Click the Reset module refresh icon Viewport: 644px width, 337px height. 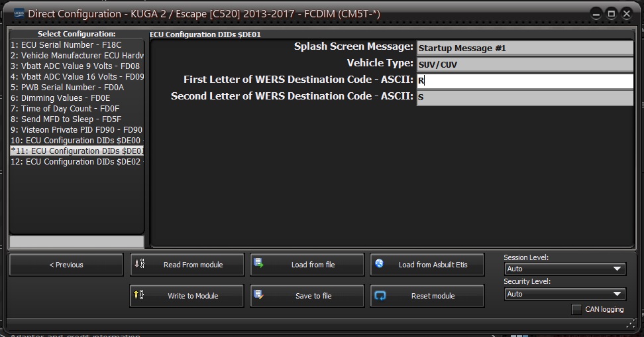point(380,295)
